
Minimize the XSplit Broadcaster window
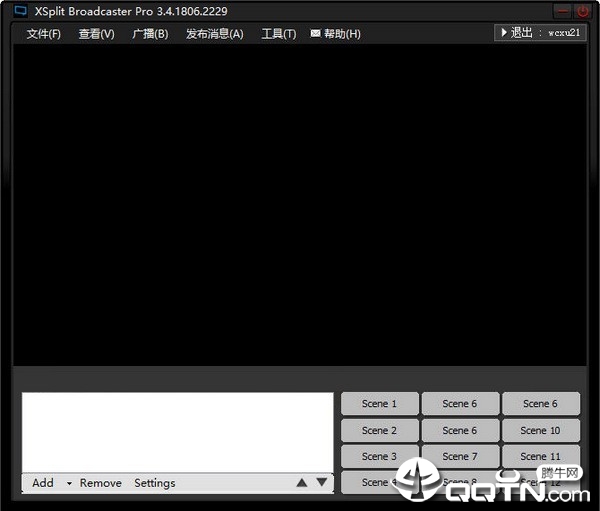point(563,11)
